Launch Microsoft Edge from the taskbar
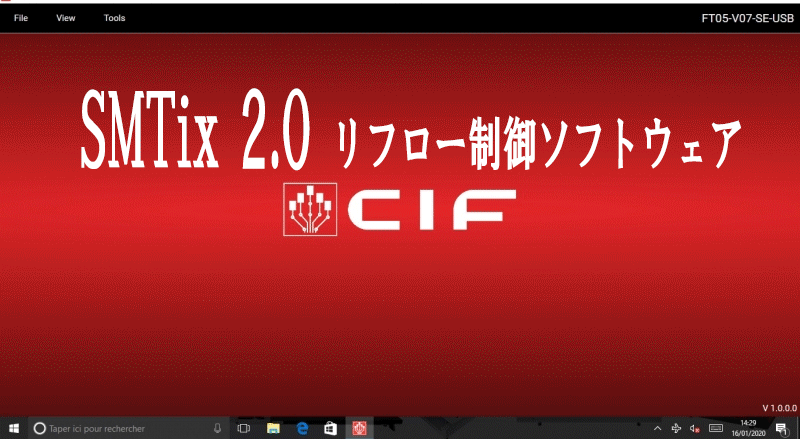This screenshot has width=800, height=439. (303, 428)
